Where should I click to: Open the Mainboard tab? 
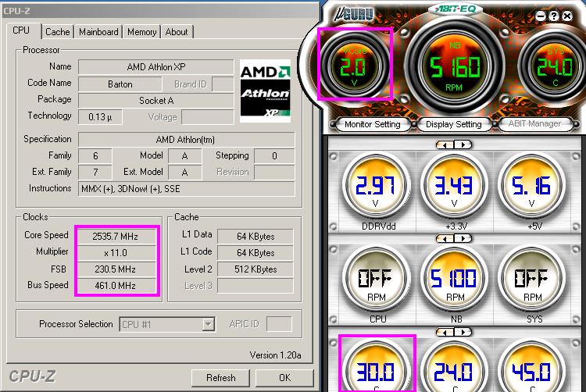click(98, 32)
